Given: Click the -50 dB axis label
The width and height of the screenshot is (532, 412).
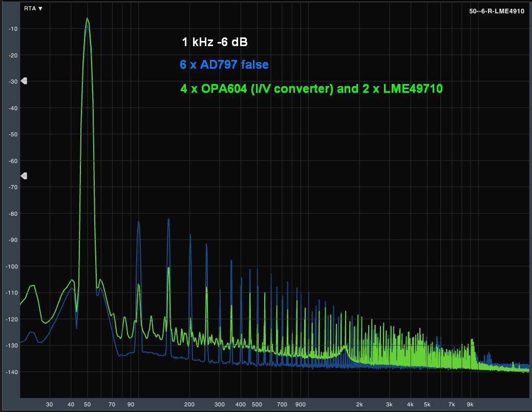Looking at the screenshot, I should pyautogui.click(x=13, y=134).
